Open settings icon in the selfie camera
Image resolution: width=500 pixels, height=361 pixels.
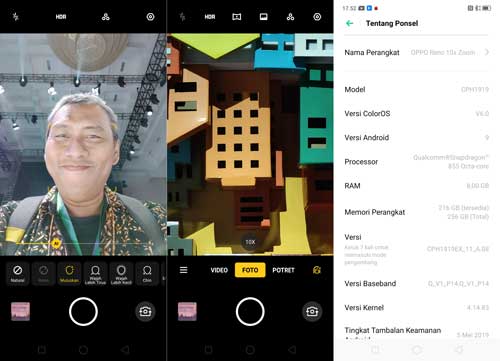[x=150, y=17]
